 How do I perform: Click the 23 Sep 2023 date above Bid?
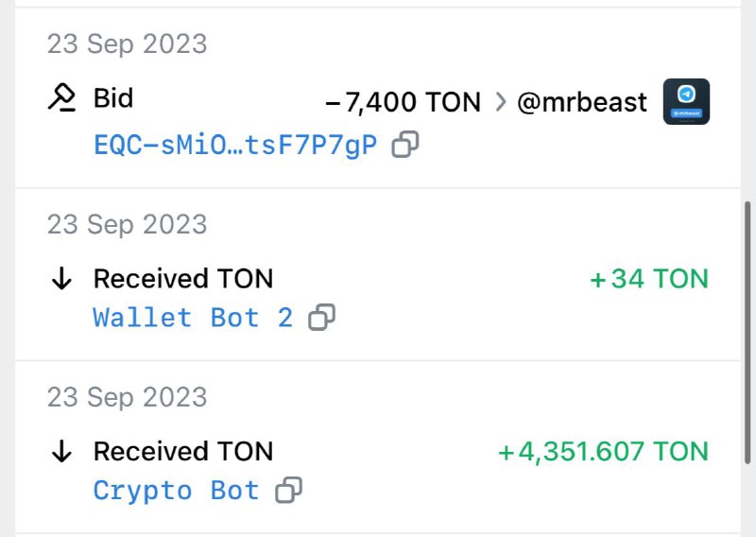click(x=127, y=43)
